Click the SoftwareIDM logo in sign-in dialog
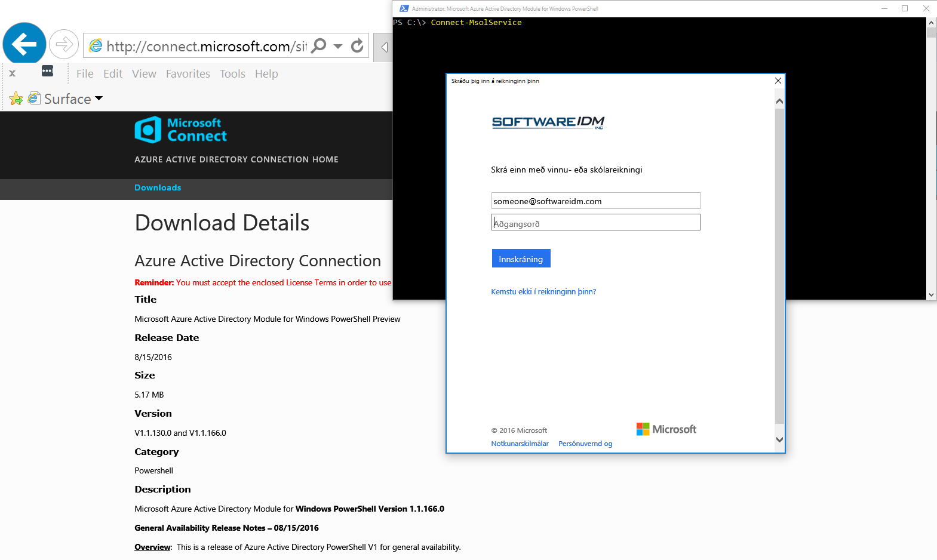 point(548,122)
